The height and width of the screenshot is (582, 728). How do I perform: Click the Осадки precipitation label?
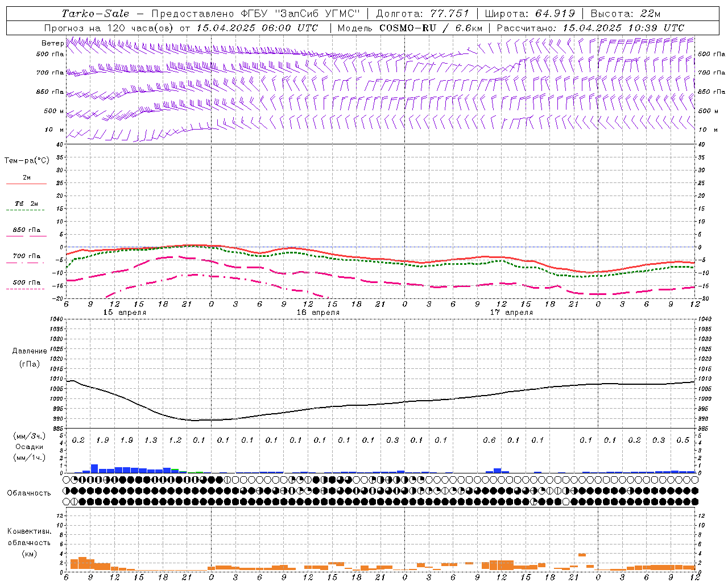pos(30,447)
